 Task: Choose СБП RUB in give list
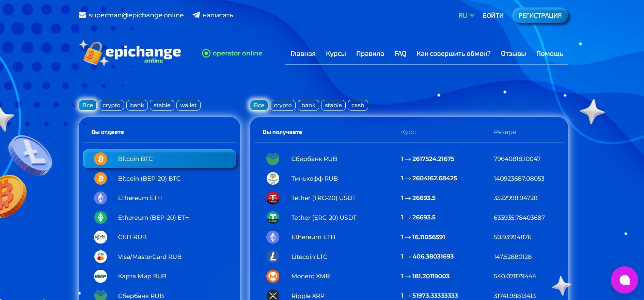tap(159, 237)
